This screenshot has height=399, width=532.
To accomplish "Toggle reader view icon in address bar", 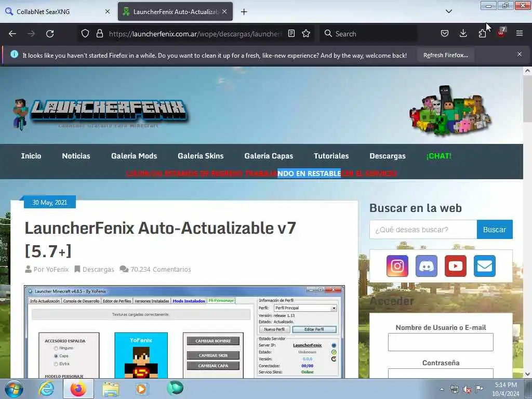I will click(291, 33).
